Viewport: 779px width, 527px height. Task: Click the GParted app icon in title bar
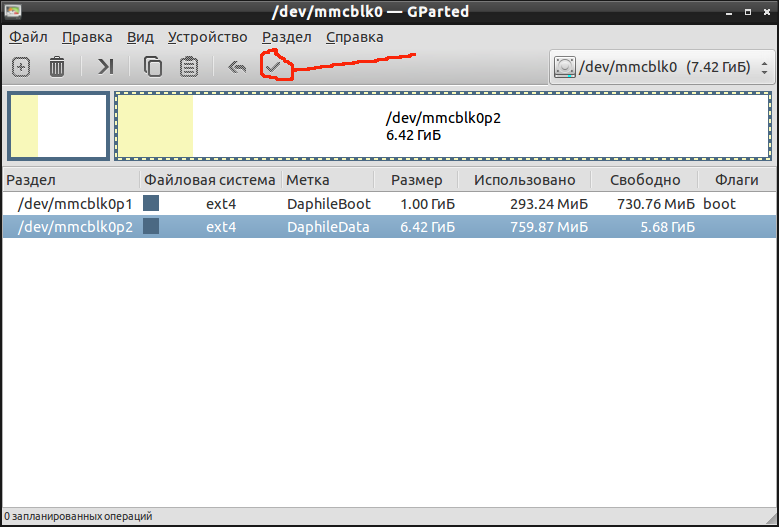click(11, 11)
